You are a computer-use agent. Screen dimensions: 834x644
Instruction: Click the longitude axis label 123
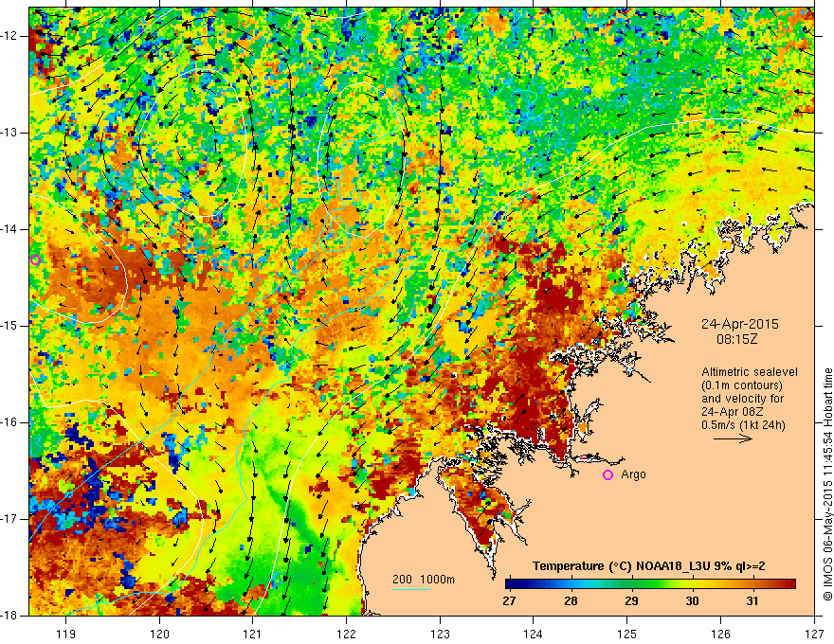pyautogui.click(x=439, y=630)
